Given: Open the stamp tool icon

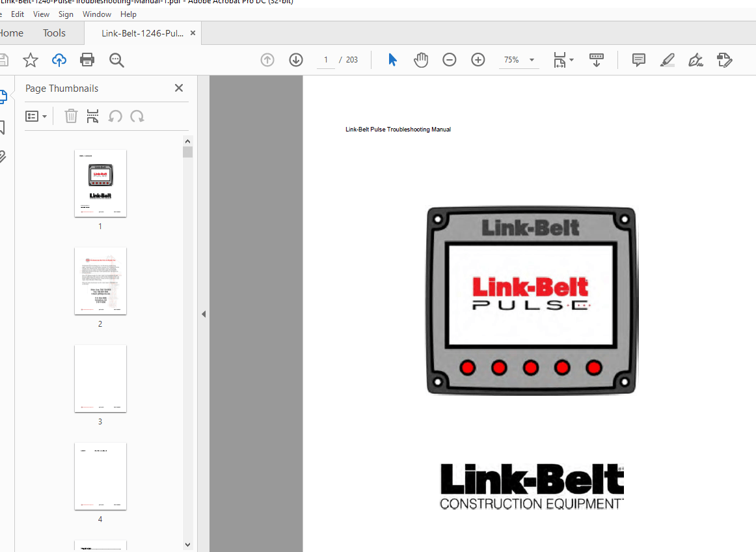Looking at the screenshot, I should pyautogui.click(x=724, y=60).
